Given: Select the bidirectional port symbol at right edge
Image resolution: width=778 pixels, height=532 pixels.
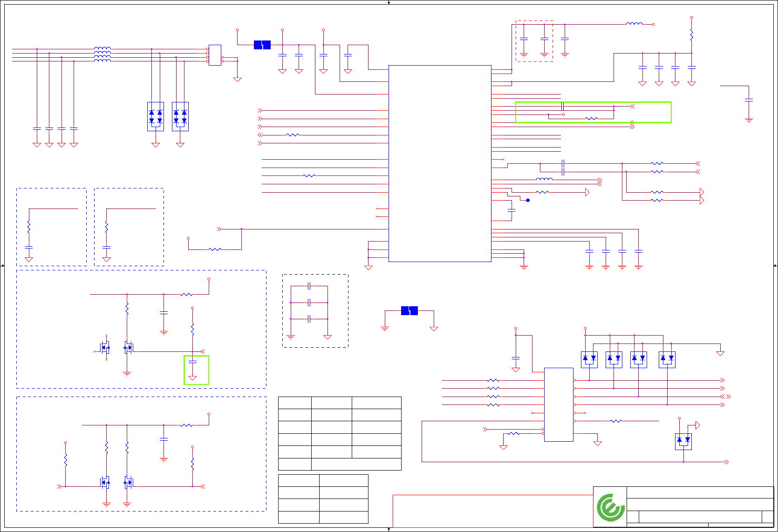Looking at the screenshot, I should (x=726, y=397).
